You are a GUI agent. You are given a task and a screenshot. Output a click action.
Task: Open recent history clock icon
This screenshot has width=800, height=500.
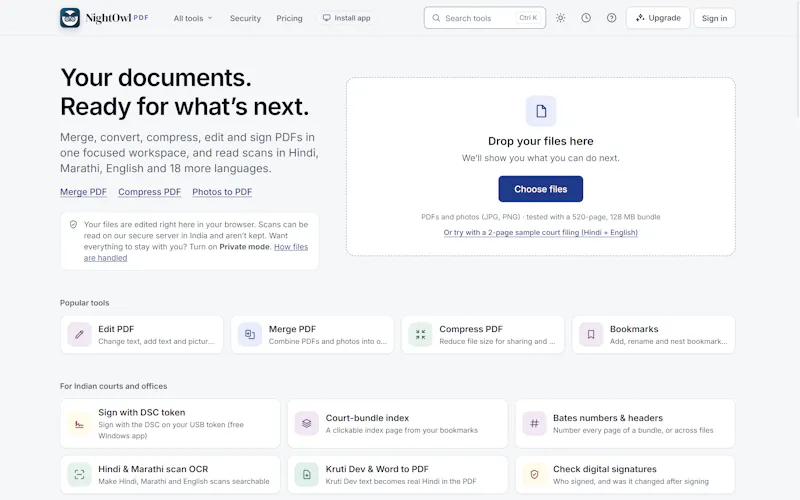tap(586, 18)
